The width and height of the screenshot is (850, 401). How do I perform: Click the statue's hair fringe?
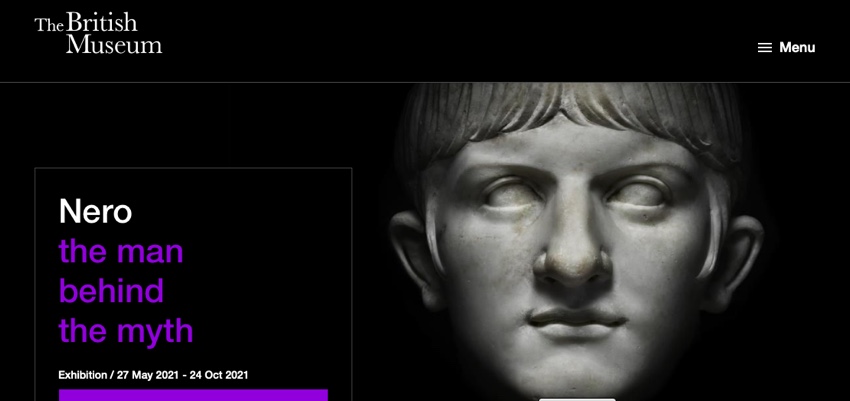[x=569, y=114]
